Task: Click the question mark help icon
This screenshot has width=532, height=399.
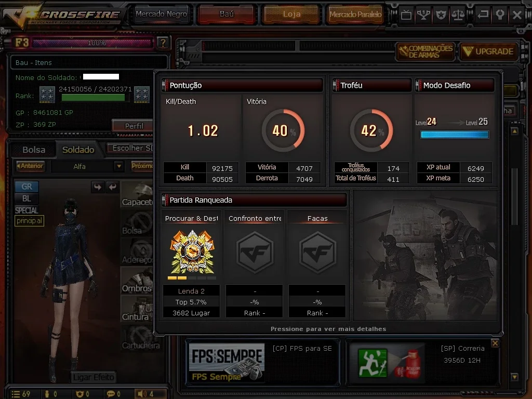Action: pos(163,43)
